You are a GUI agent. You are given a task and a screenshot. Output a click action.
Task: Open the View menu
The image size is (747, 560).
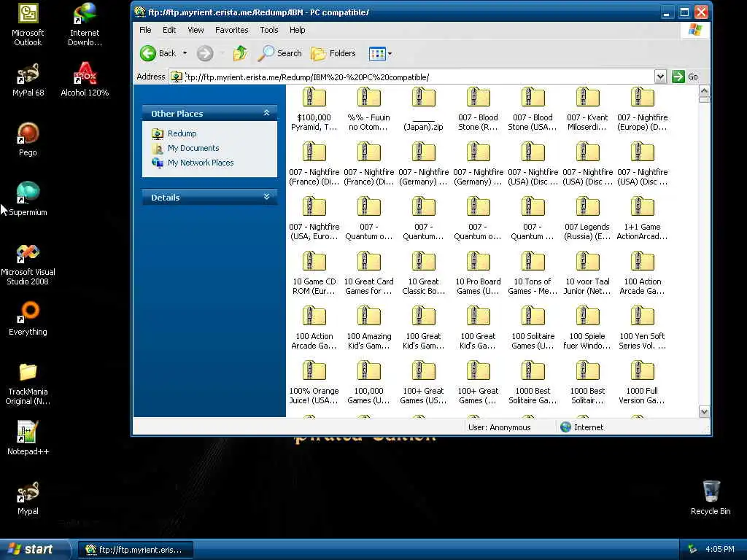coord(196,30)
